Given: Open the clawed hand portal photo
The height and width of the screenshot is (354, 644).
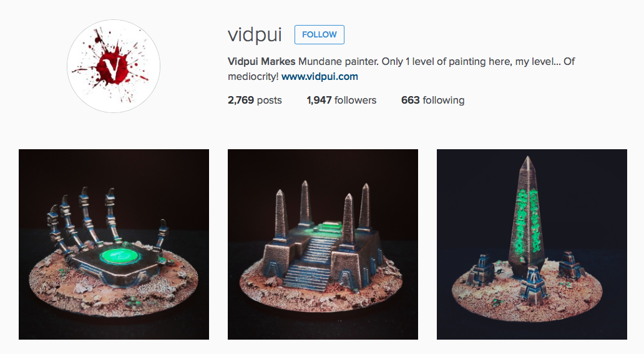Looking at the screenshot, I should (x=114, y=244).
